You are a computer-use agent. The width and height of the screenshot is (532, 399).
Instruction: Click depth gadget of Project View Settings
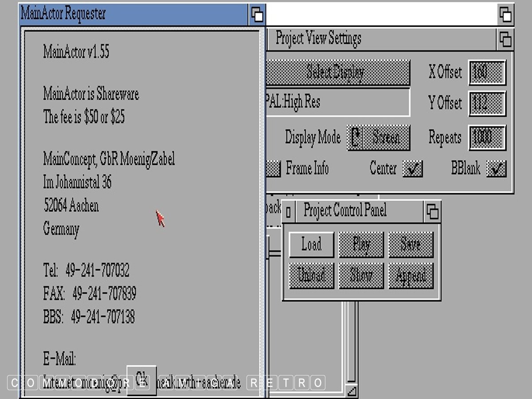505,40
